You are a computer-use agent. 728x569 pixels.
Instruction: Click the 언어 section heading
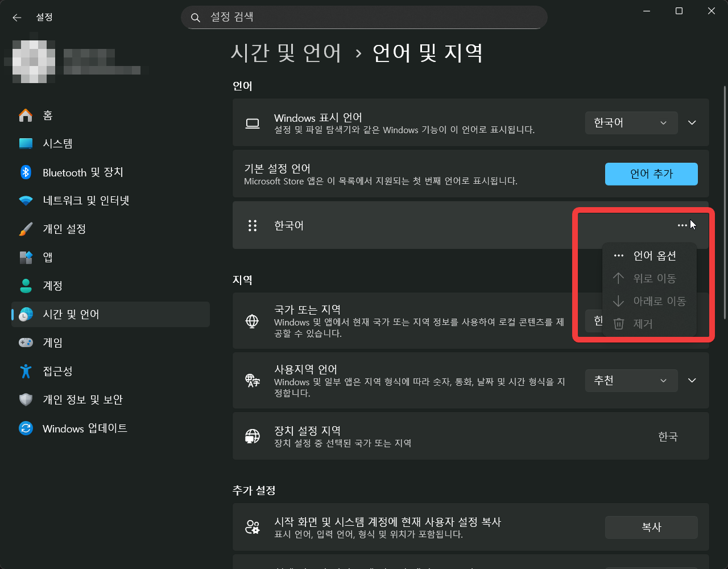click(242, 86)
